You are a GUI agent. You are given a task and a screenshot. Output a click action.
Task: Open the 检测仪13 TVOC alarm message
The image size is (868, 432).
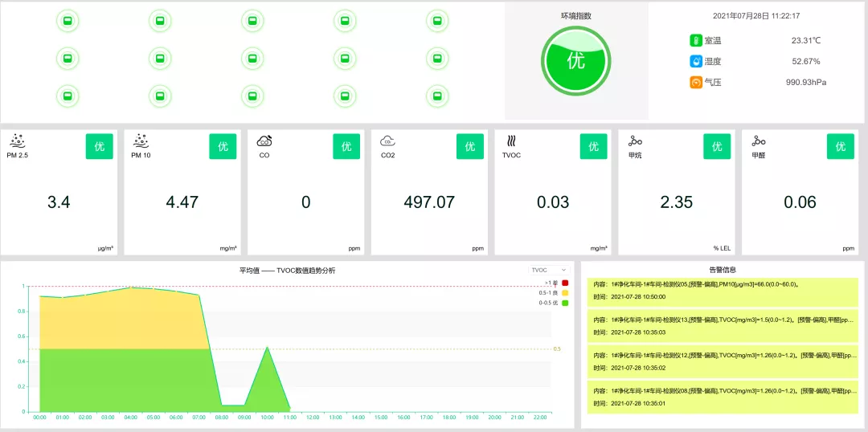[x=723, y=326]
